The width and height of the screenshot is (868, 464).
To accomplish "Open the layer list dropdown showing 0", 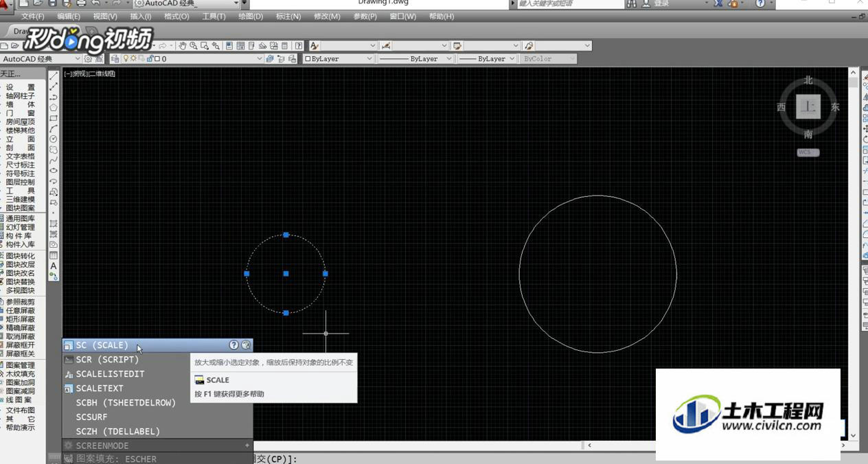I will (x=260, y=59).
